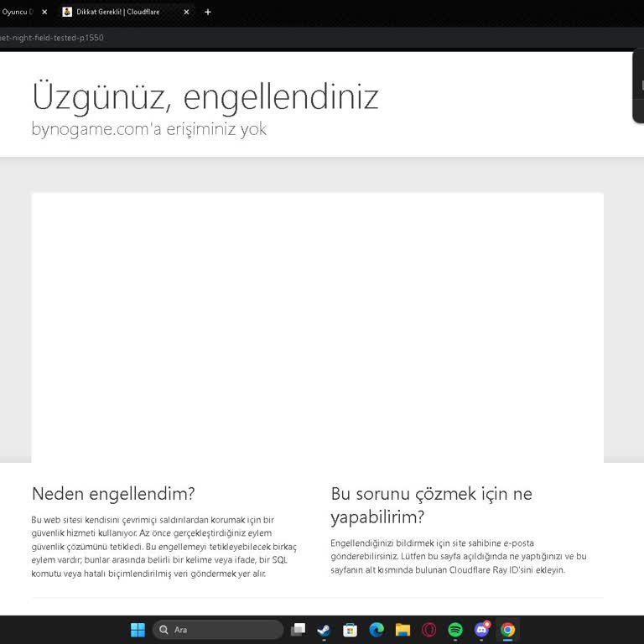Click the paragraph starting "Bu web sitesi kendisini"
The image size is (644, 644).
pyautogui.click(x=164, y=547)
